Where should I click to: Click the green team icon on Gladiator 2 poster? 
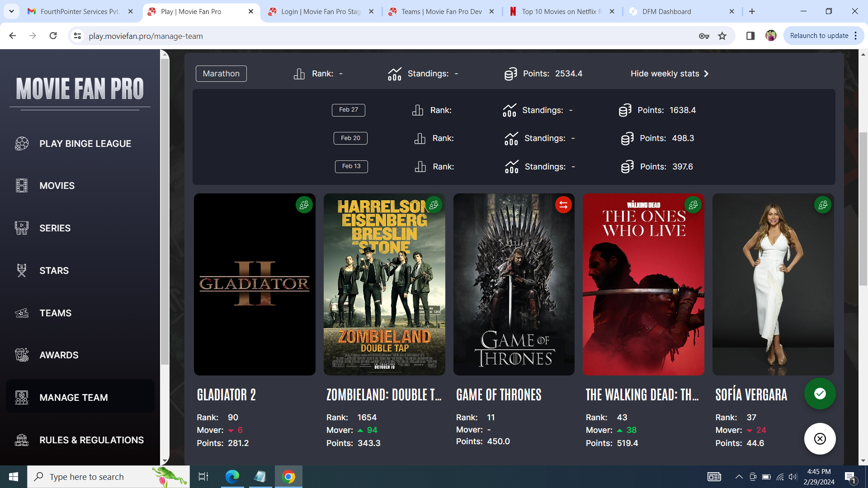coord(304,205)
